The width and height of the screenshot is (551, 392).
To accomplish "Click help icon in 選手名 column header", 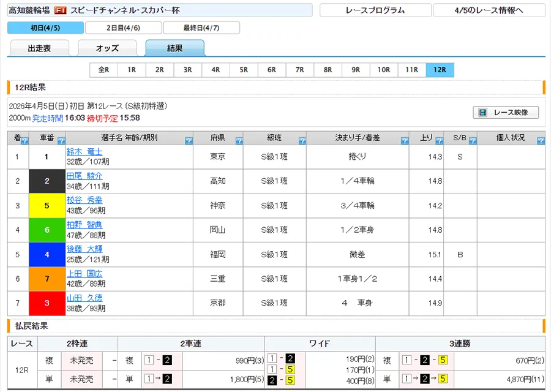I will point(189,141).
